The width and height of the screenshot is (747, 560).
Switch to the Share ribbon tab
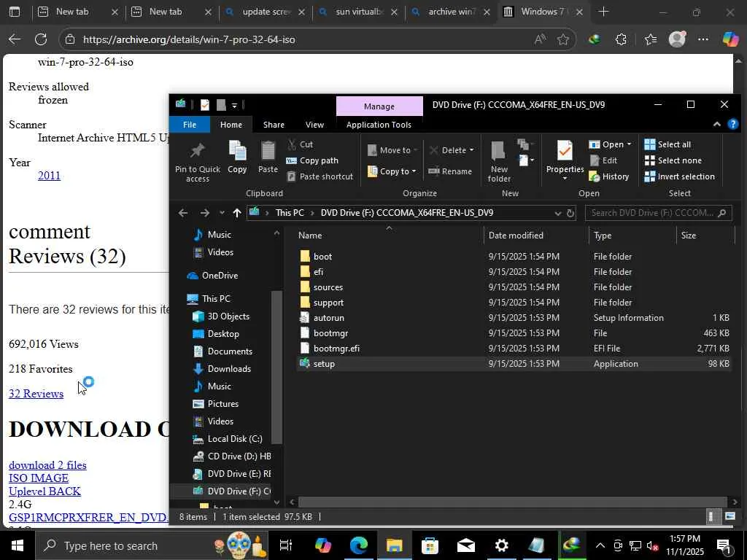(x=274, y=125)
